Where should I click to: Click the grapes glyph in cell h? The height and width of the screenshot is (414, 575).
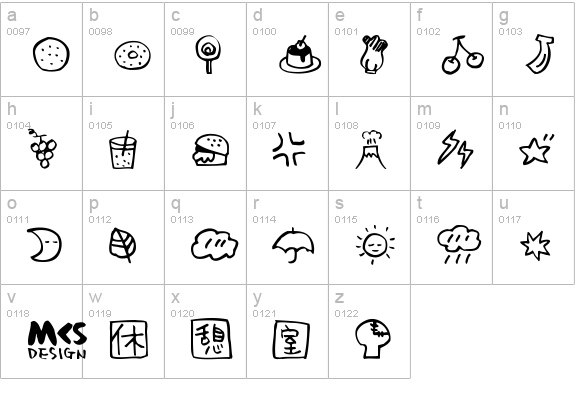tap(43, 149)
